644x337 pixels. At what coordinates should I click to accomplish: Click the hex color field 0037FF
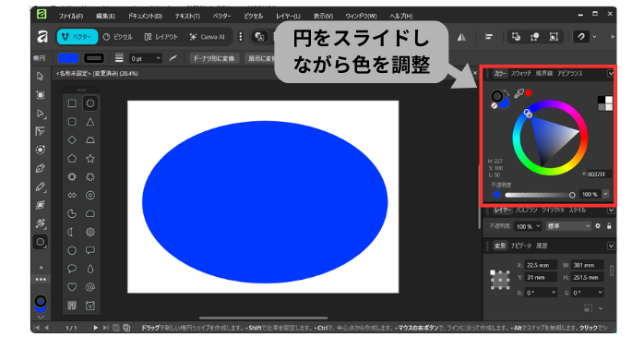point(599,175)
